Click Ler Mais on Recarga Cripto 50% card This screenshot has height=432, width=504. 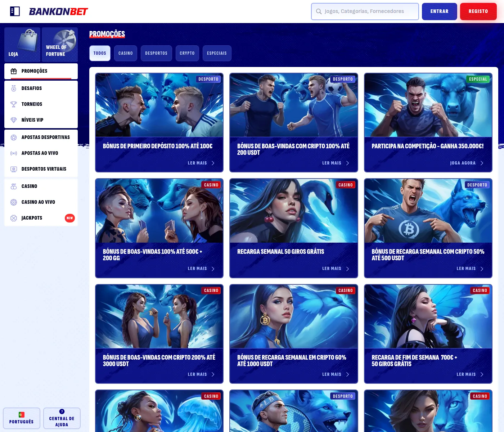[466, 269]
